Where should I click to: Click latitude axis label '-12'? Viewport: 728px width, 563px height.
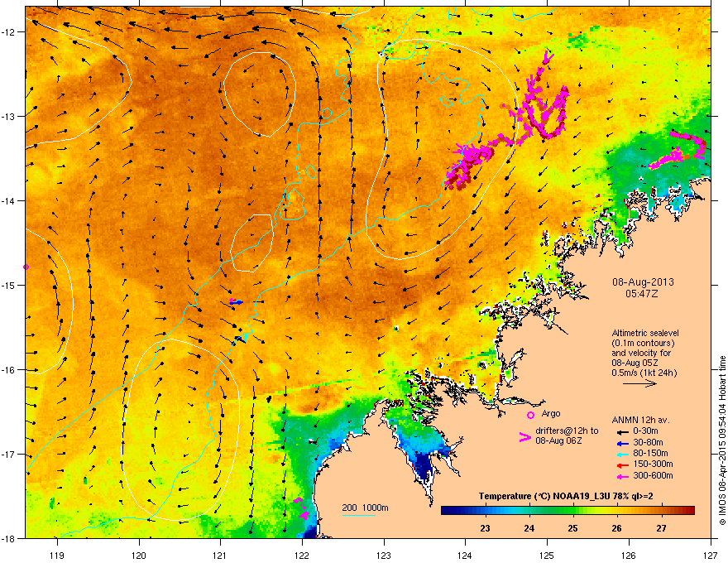[8, 31]
